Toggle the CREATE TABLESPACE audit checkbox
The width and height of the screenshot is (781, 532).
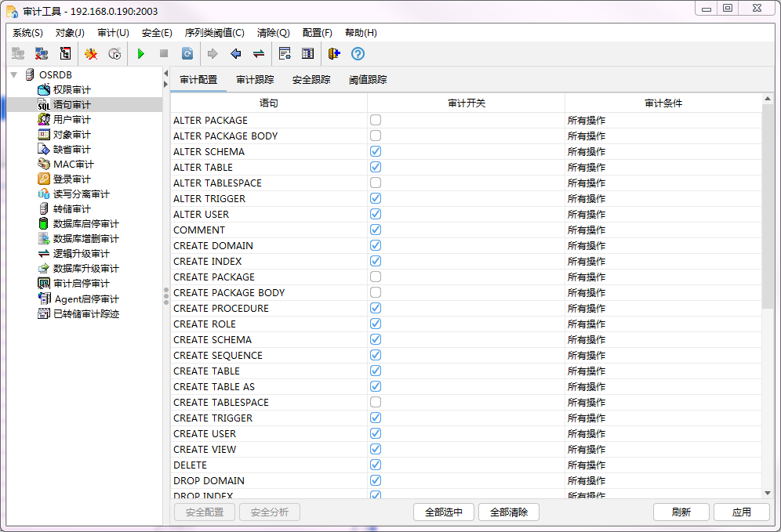[376, 403]
